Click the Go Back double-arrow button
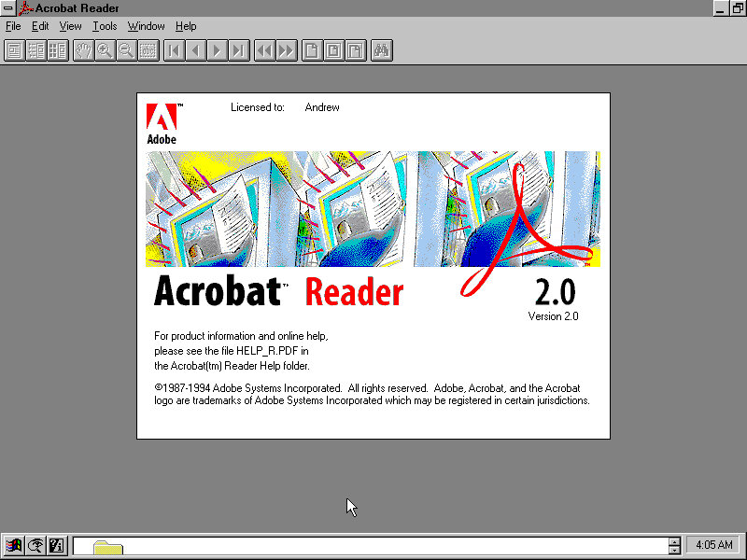Viewport: 747px width, 560px height. click(265, 50)
